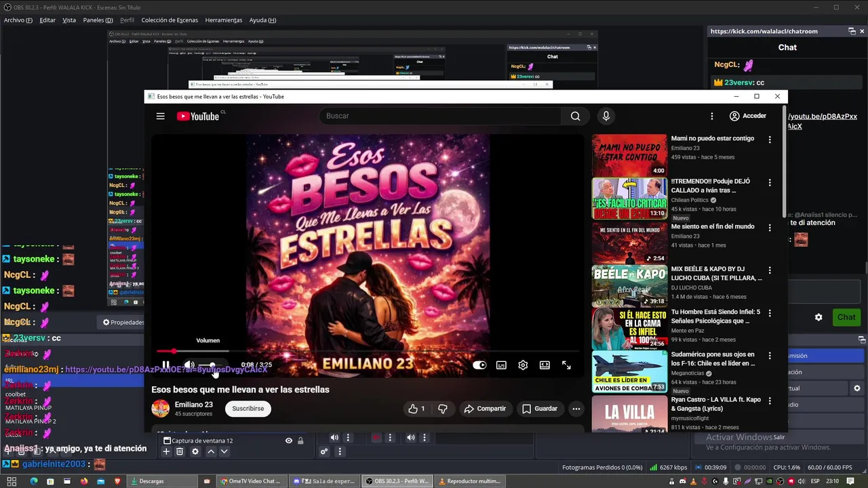Open virtual camera settings gear in Controls
The width and height of the screenshot is (868, 488).
click(x=857, y=388)
